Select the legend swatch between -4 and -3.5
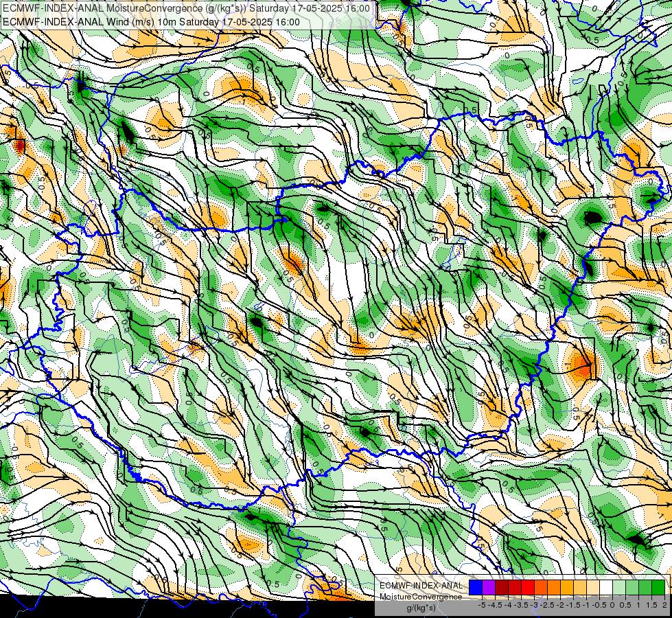Screen dimensions: 672x618 (515, 588)
